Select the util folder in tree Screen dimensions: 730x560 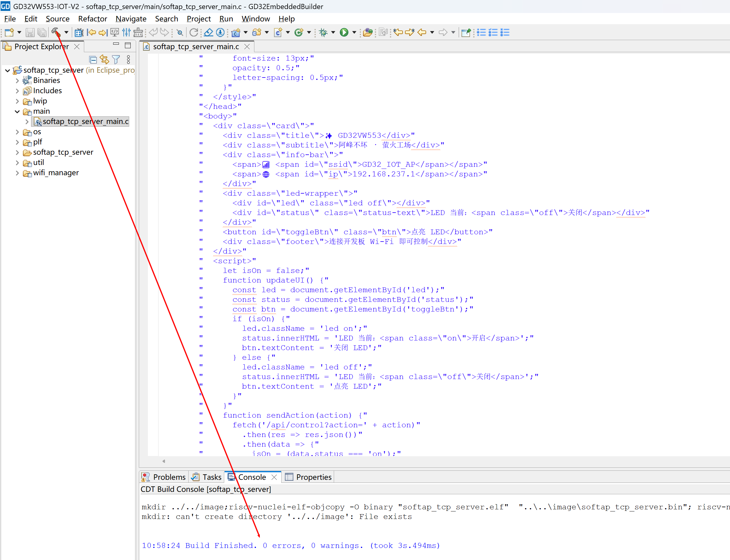point(38,163)
